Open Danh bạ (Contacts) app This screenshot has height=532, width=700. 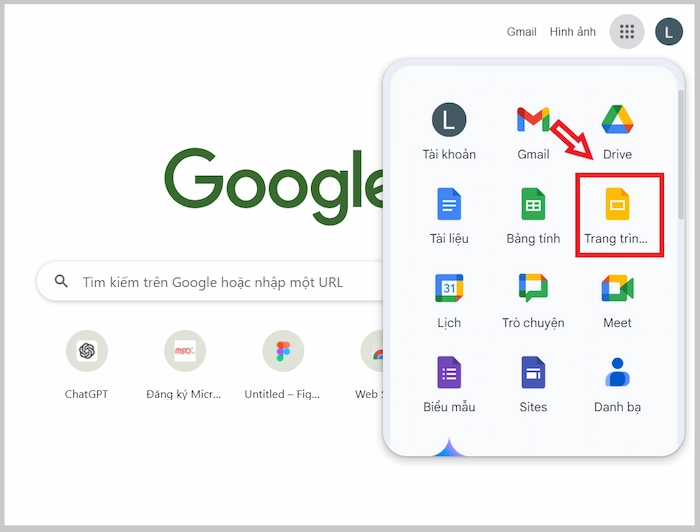[617, 384]
